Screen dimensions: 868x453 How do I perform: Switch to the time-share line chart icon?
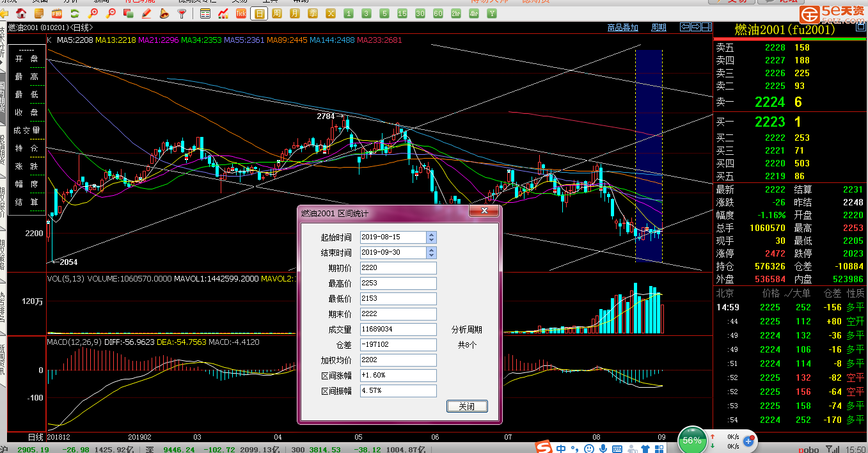pos(223,13)
